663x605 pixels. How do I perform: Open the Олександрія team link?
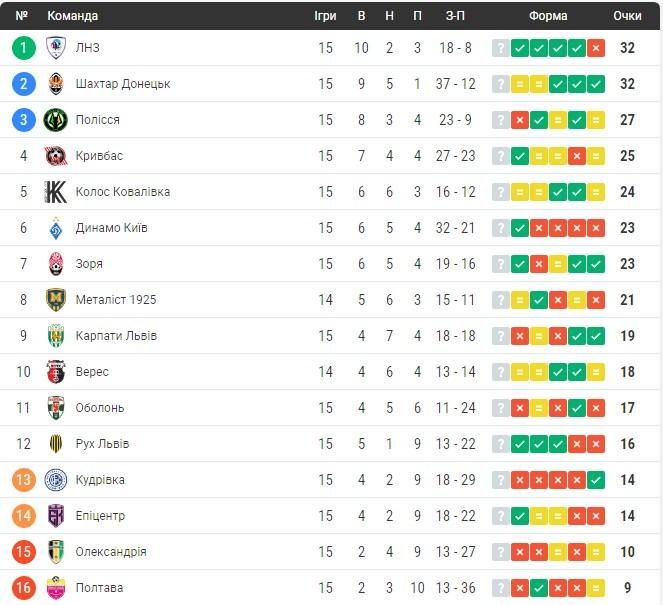click(111, 552)
